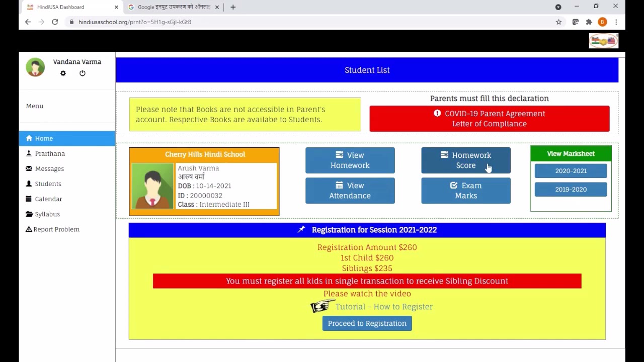Viewport: 644px width, 362px height.
Task: Open Report Problem in sidebar
Action: (67, 229)
